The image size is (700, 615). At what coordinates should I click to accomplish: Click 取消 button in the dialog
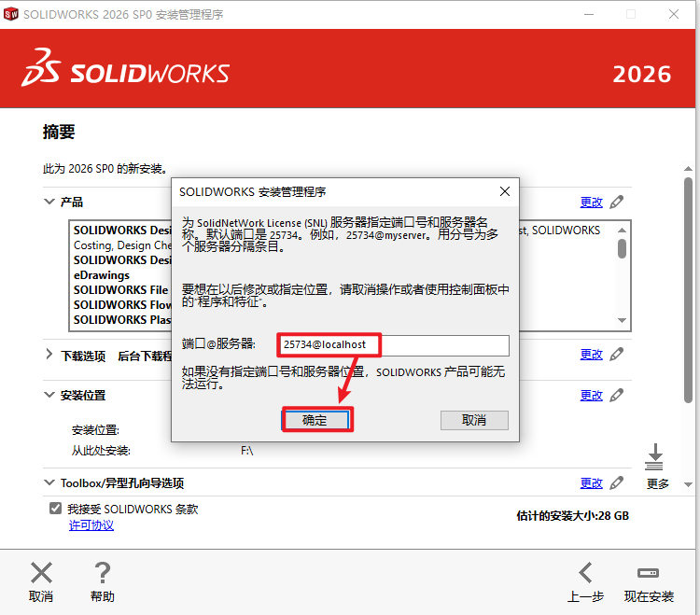click(474, 420)
